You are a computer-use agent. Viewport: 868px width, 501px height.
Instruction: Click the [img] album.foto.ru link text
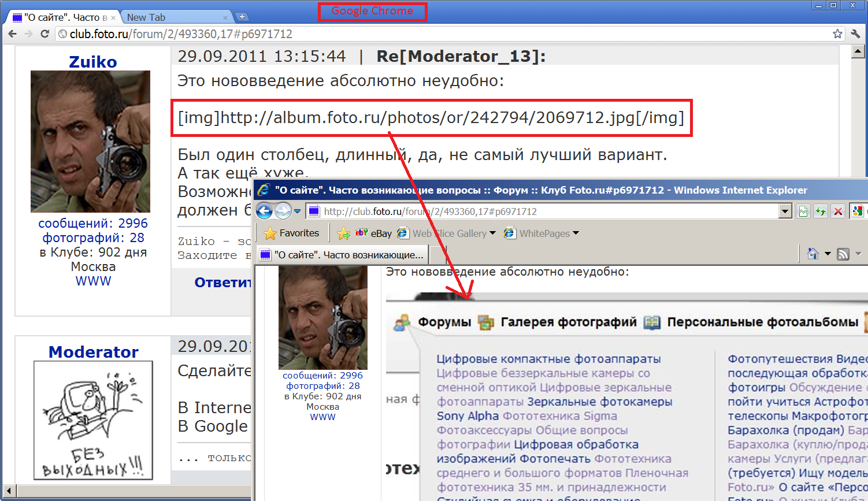pos(431,118)
